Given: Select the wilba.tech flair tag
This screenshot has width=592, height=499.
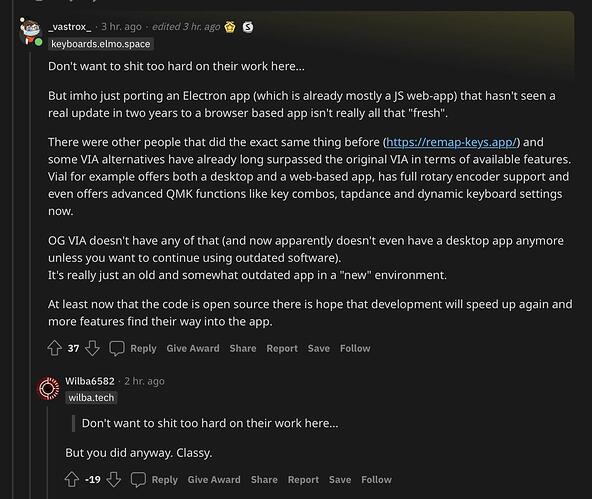Looking at the screenshot, I should pyautogui.click(x=91, y=397).
